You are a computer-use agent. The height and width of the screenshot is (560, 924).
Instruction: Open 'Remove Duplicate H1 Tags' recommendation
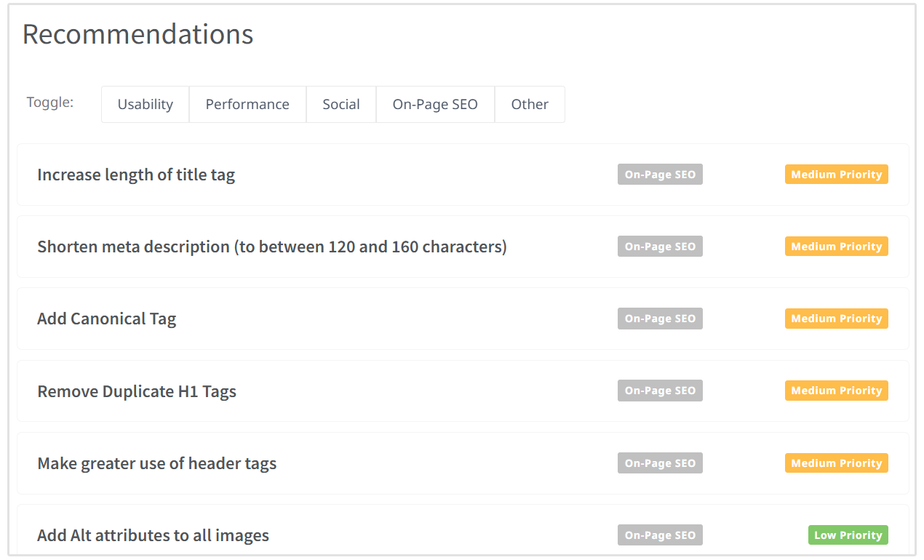point(137,391)
